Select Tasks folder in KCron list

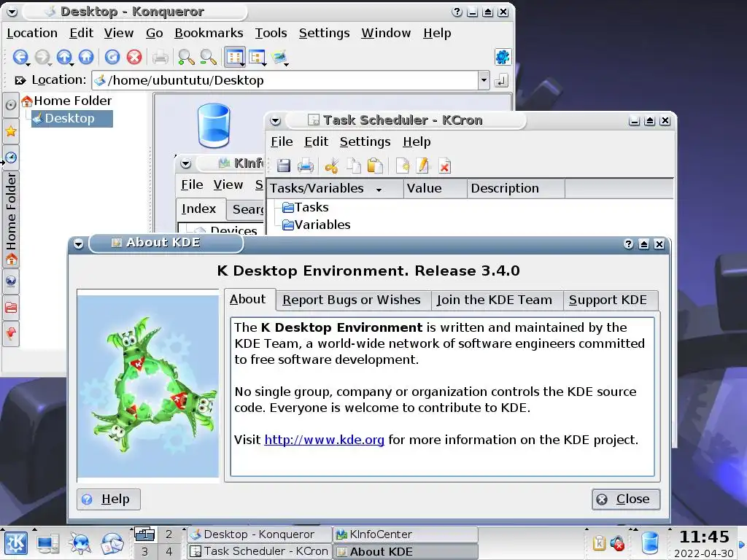coord(306,208)
